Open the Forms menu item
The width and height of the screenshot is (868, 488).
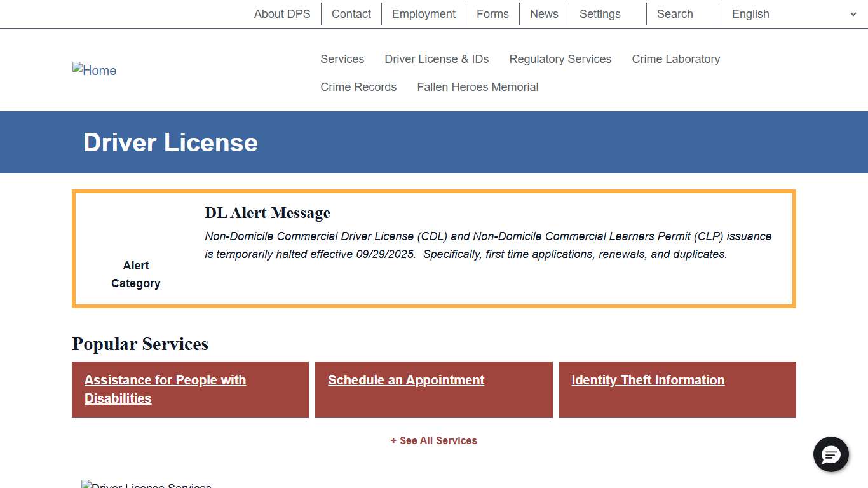click(492, 13)
